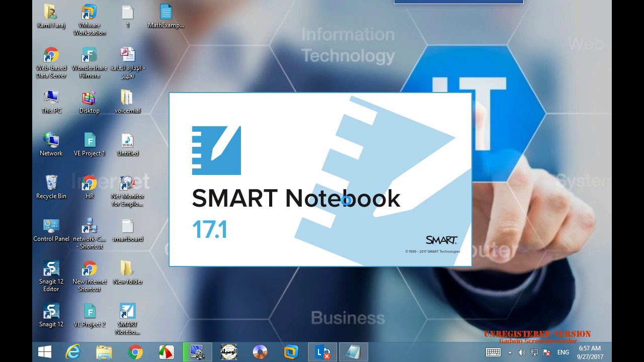Launch Net Monitor for Employees shortcut
The width and height of the screenshot is (644, 362).
click(128, 191)
